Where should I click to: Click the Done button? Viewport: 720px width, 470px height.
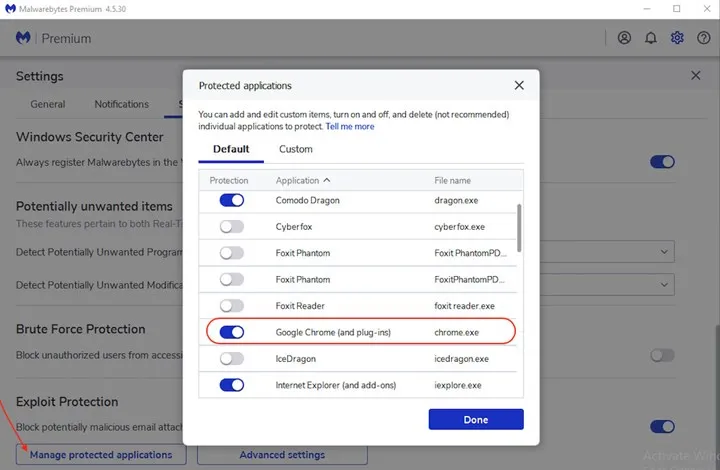(x=476, y=420)
